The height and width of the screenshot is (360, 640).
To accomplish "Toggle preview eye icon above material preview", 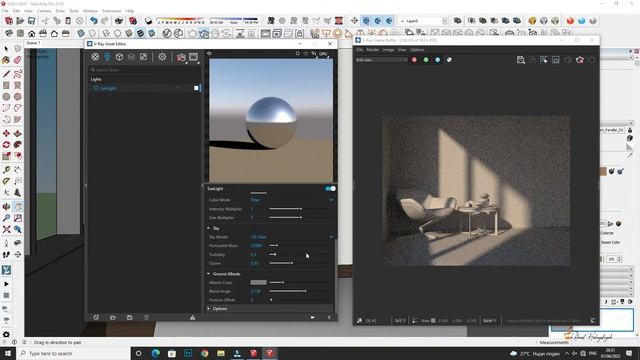I will [209, 53].
